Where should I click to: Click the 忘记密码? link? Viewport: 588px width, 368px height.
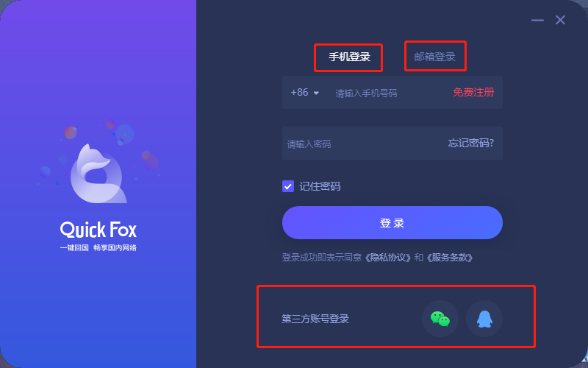pos(471,143)
